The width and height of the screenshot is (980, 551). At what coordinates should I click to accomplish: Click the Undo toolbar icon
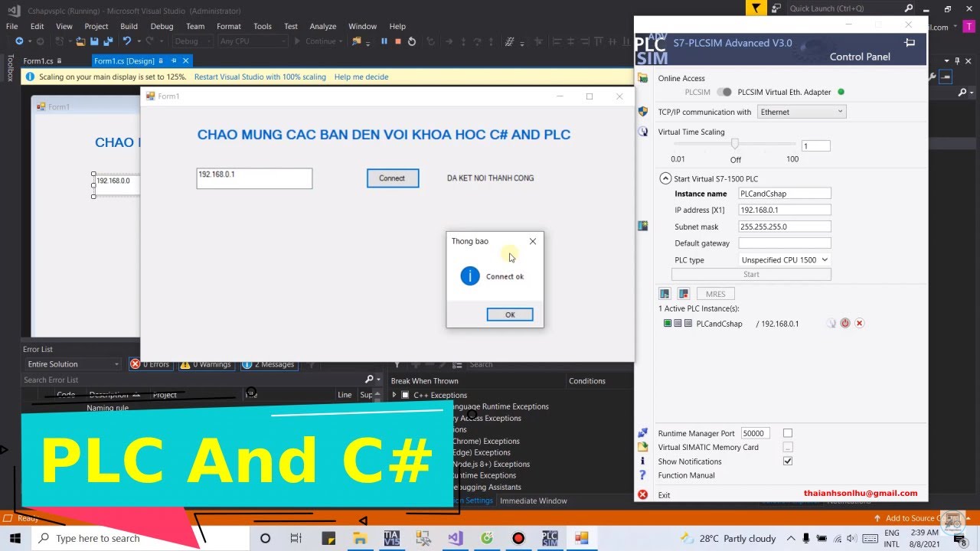tap(127, 41)
